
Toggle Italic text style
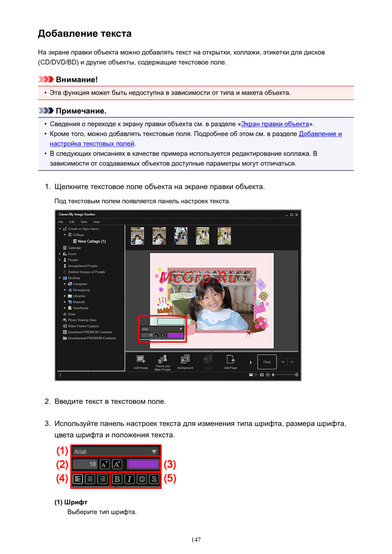pos(129,479)
